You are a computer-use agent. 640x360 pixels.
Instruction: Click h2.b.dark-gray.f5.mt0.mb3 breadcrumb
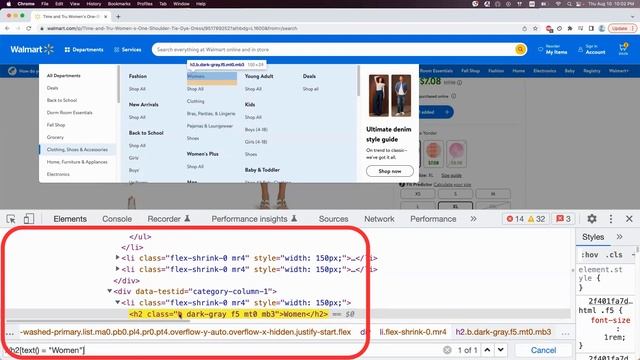coord(503,332)
